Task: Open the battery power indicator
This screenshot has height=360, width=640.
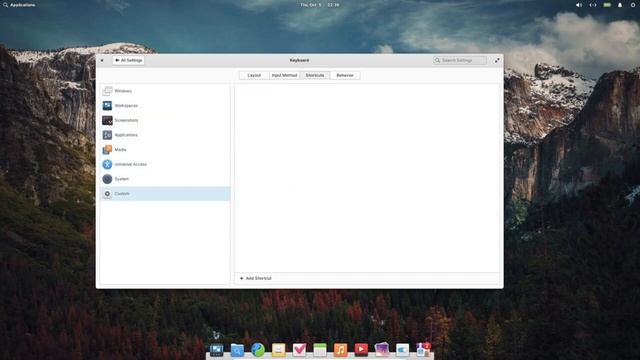Action: pyautogui.click(x=607, y=5)
